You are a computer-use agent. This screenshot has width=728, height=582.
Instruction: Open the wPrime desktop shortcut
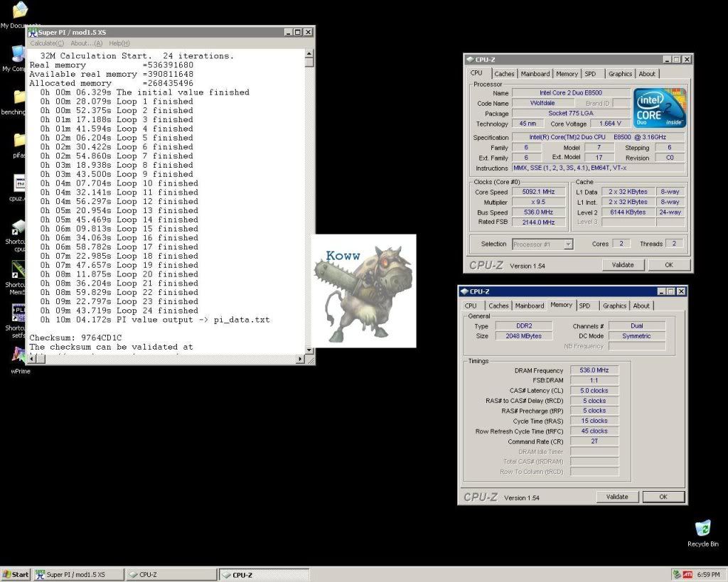coord(19,355)
